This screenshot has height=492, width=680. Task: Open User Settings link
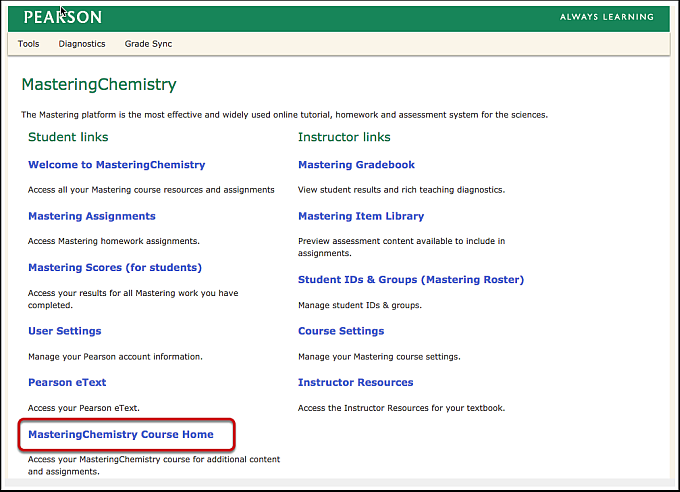point(65,331)
